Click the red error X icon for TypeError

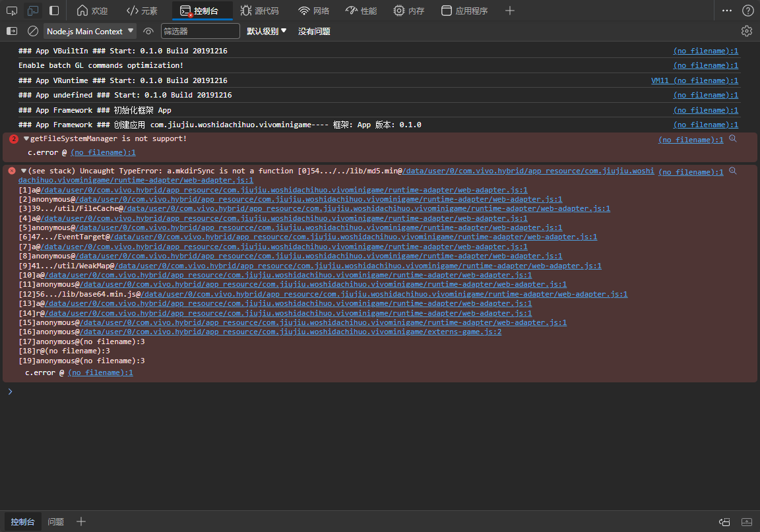pos(12,171)
